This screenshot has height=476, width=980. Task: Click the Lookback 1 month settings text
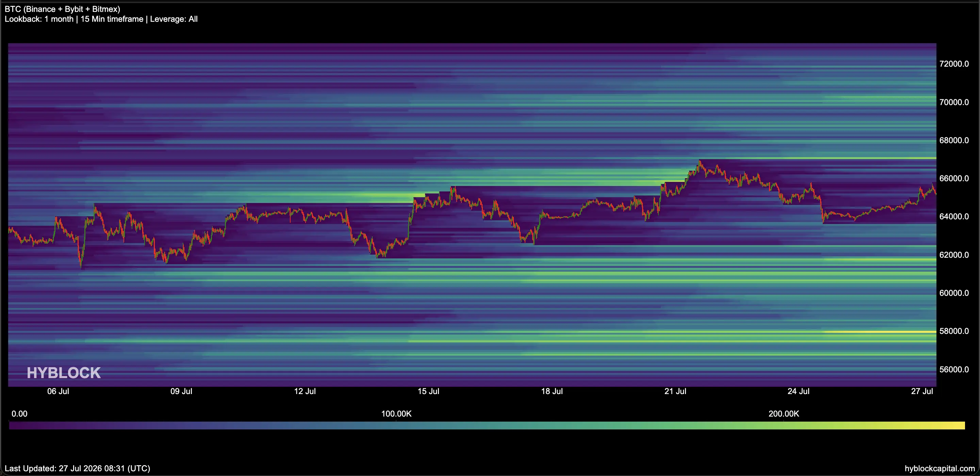pyautogui.click(x=101, y=19)
